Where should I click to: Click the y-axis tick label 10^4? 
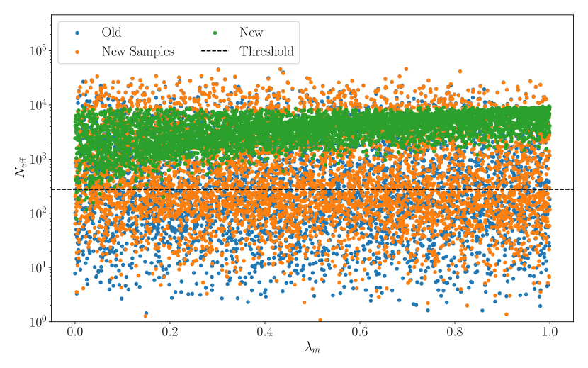[x=38, y=105]
